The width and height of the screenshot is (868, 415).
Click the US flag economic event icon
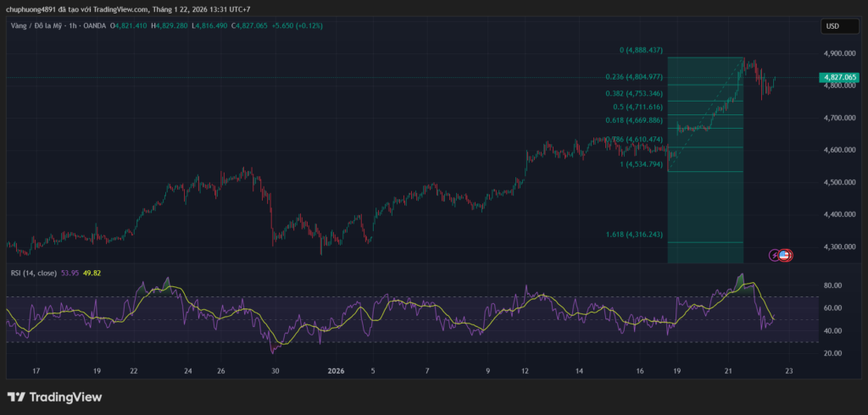point(786,255)
